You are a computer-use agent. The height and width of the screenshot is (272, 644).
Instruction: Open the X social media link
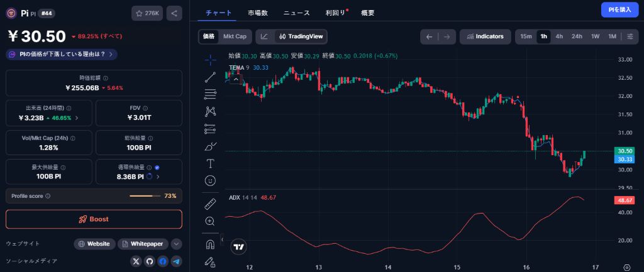pos(136,261)
